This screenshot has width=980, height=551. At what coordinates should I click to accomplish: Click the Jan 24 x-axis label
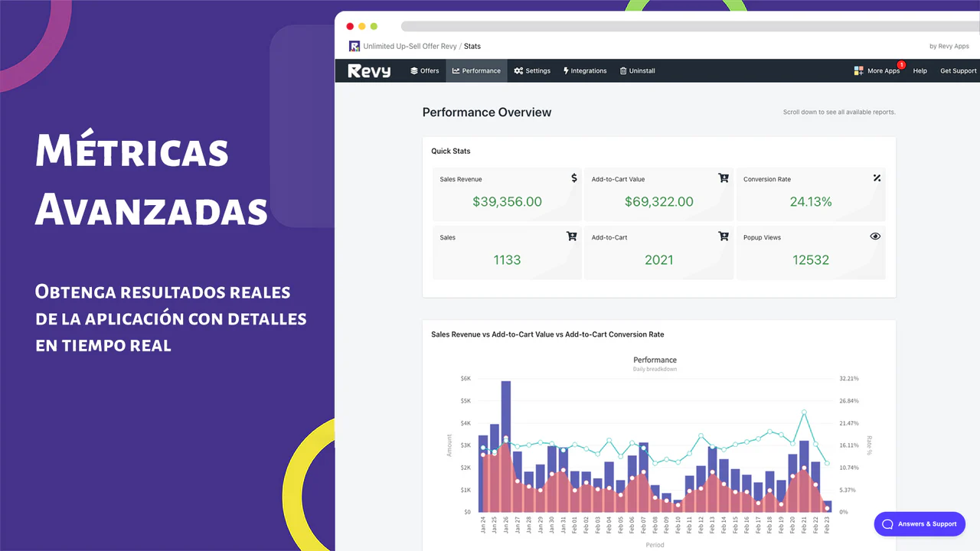(483, 525)
